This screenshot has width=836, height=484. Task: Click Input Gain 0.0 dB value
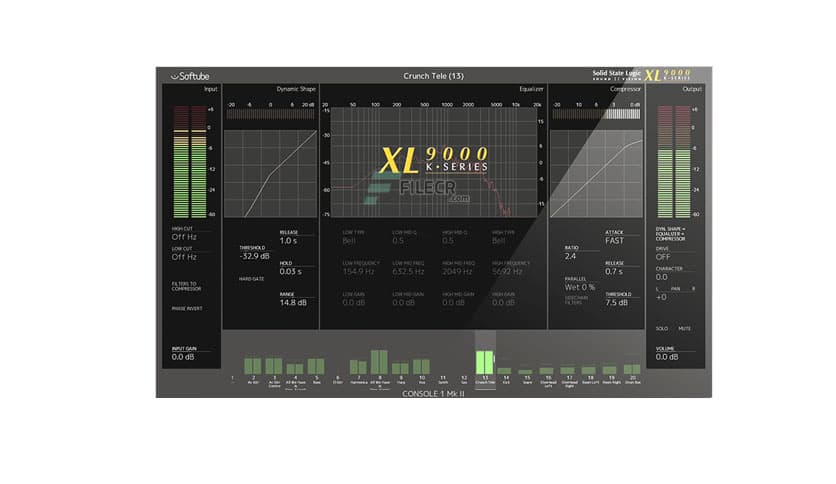point(183,357)
